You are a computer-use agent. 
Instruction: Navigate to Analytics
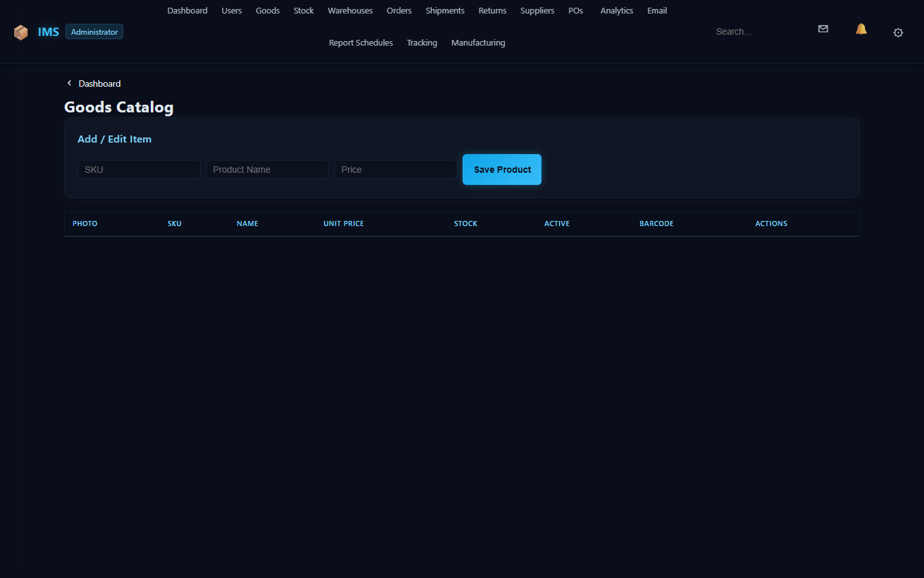pos(616,11)
